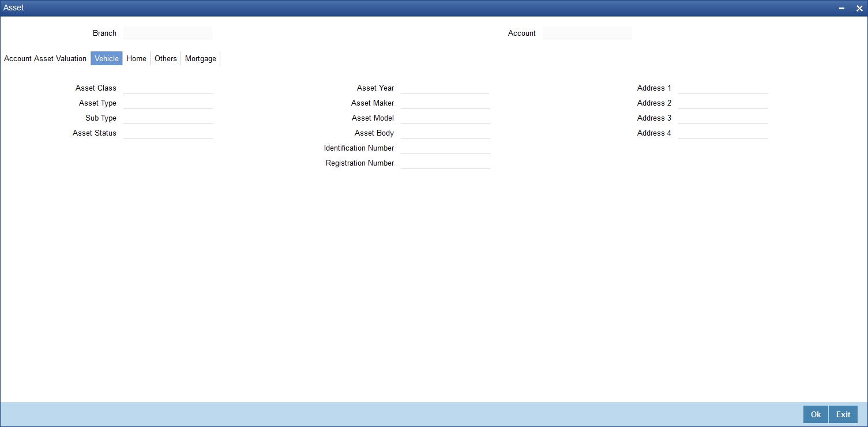
Task: Click the 'Registration Number' label text
Action: [x=360, y=163]
